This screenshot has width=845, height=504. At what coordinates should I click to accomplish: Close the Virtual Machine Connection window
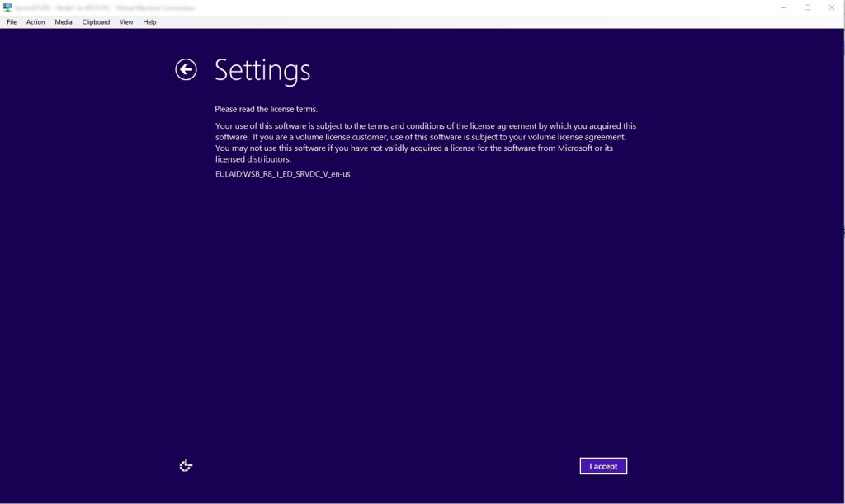click(830, 7)
